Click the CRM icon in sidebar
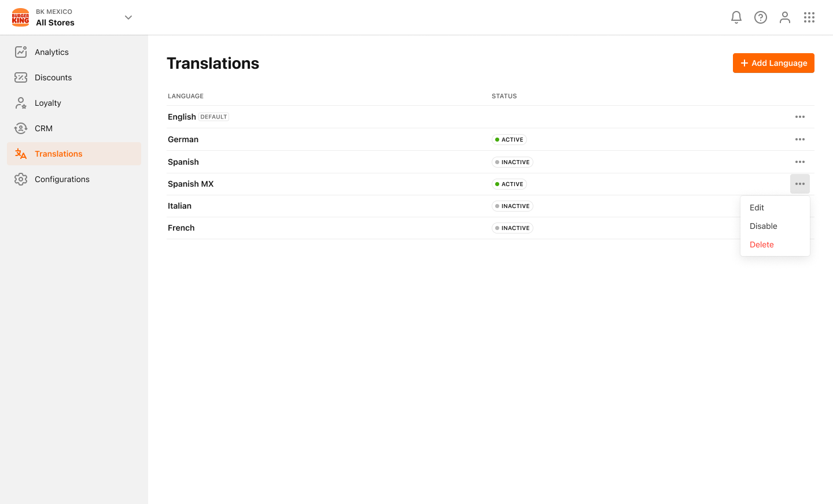 click(21, 128)
